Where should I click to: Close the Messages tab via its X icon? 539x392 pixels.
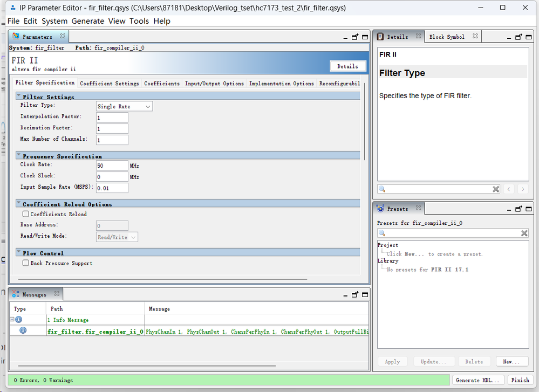pyautogui.click(x=57, y=293)
